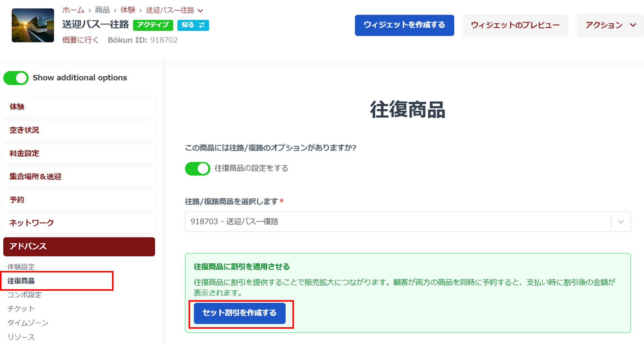Image resolution: width=644 pixels, height=343 pixels.
Task: Click the green アクティブ status badge
Action: (x=153, y=25)
